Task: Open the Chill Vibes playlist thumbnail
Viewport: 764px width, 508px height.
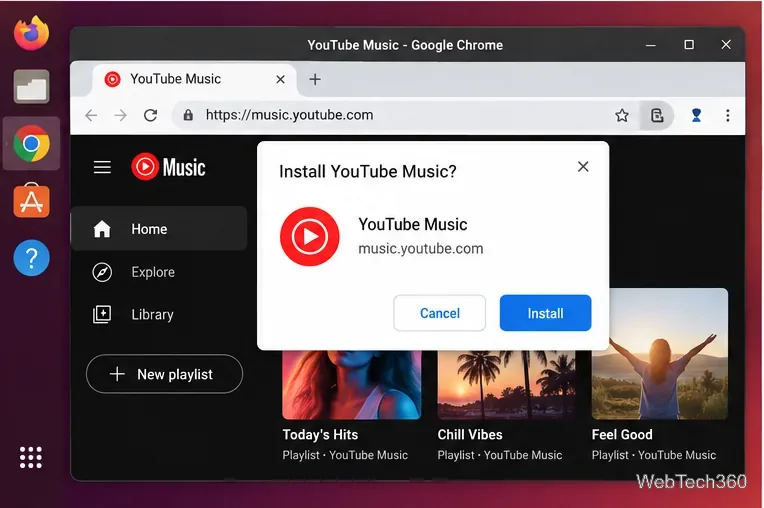Action: pos(506,384)
